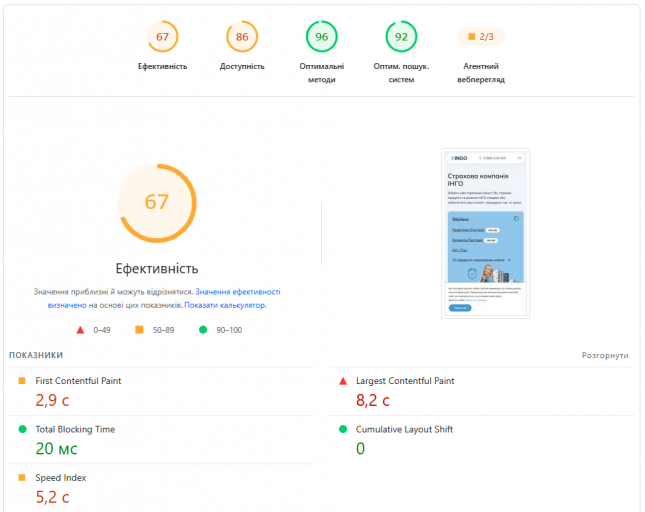Image resolution: width=645 pixels, height=512 pixels.
Task: Click the First Contentful Paint metric title
Action: tap(78, 381)
